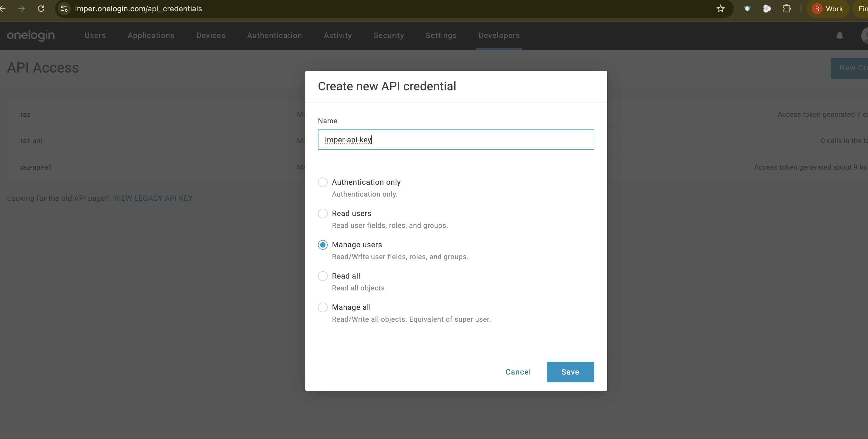Select the Read users radio button
Viewport: 868px width, 439px height.
pos(323,214)
